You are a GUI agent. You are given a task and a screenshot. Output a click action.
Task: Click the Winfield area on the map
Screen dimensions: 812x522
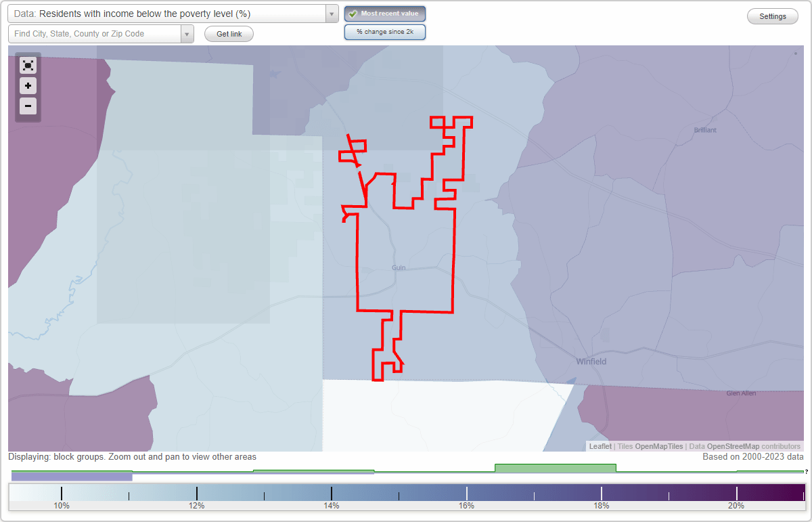[590, 362]
